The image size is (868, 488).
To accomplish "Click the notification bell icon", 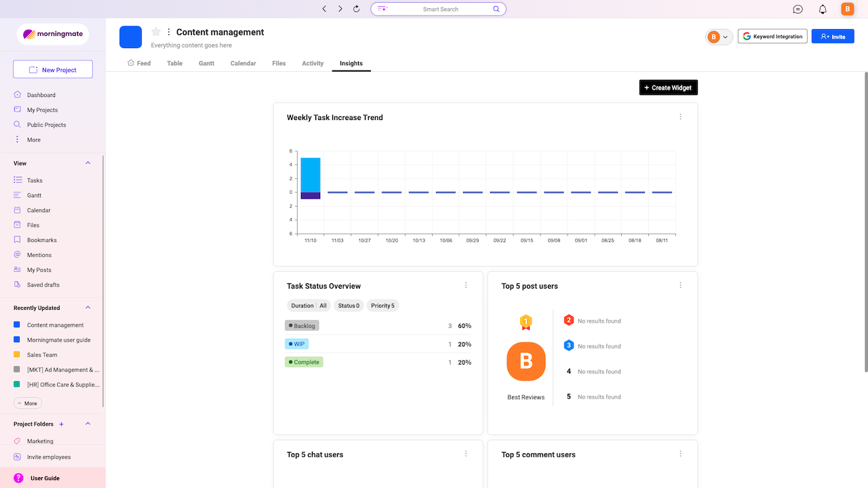I will pos(823,9).
